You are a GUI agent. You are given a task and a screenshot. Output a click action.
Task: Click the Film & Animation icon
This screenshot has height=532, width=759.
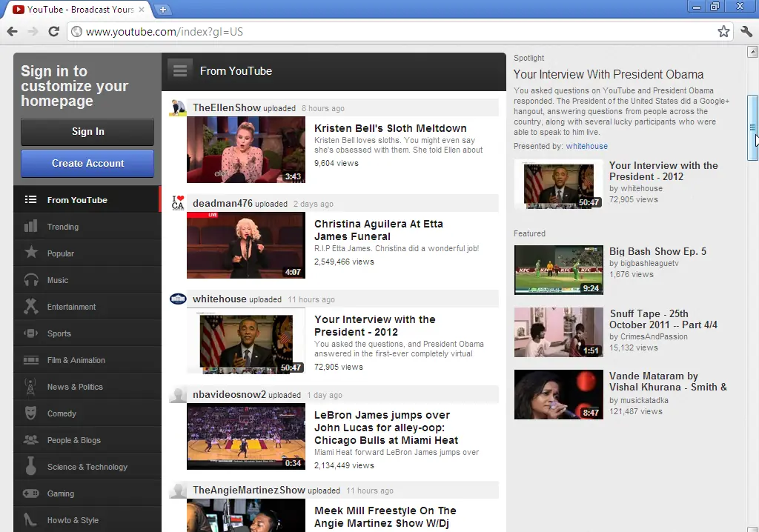click(x=31, y=359)
